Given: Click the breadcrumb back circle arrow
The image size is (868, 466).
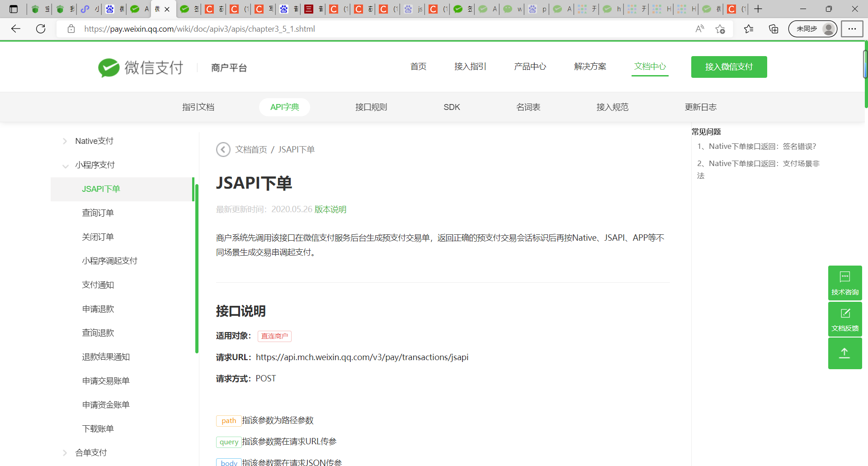Looking at the screenshot, I should pos(223,149).
